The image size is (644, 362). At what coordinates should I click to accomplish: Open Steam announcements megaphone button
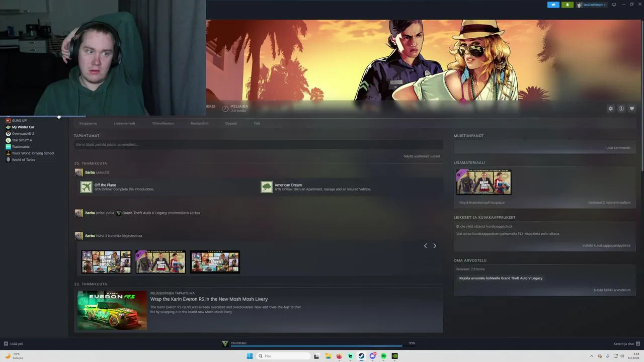point(553,5)
